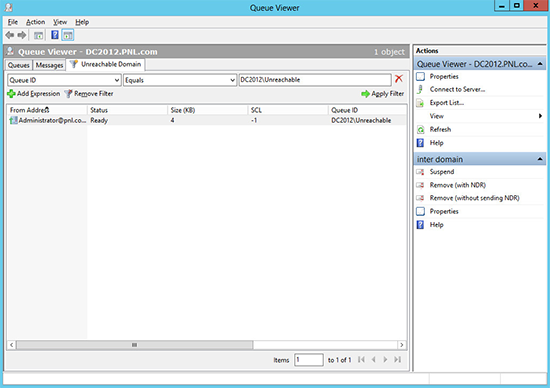Image resolution: width=550 pixels, height=388 pixels.
Task: Open the Equals operator dropdown
Action: pyautogui.click(x=232, y=80)
